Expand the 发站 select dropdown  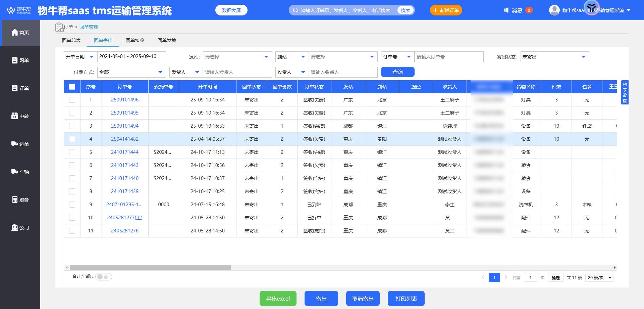tap(237, 57)
